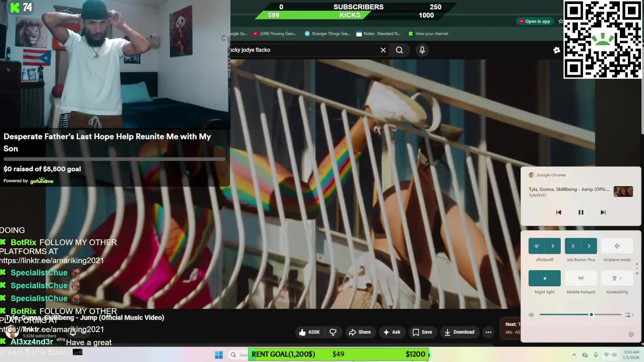Click the tray volume icon
This screenshot has width=644, height=362.
point(614,355)
